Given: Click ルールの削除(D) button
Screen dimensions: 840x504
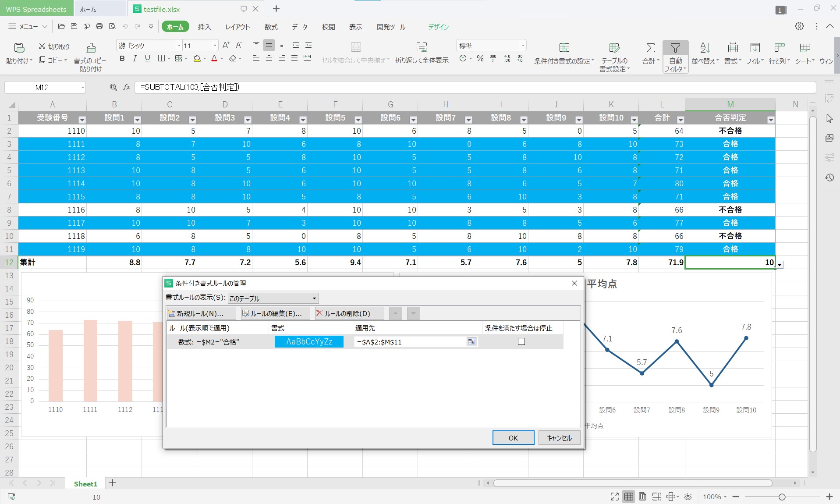Looking at the screenshot, I should point(349,313).
